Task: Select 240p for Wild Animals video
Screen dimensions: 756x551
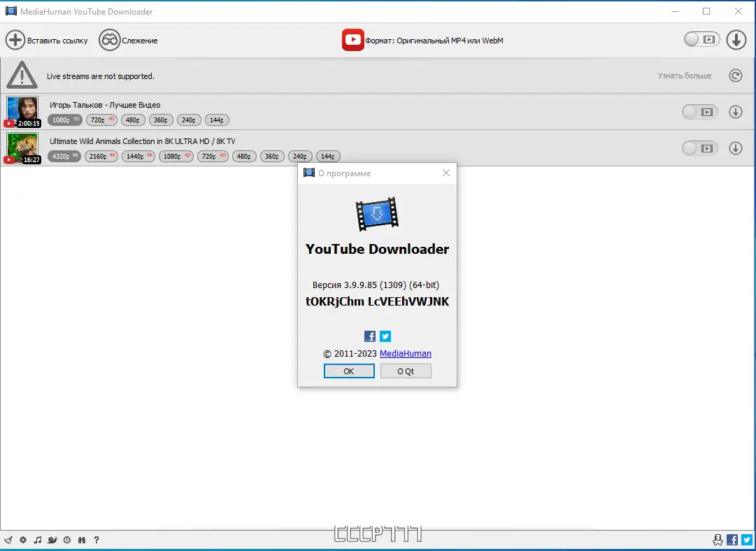Action: coord(300,156)
